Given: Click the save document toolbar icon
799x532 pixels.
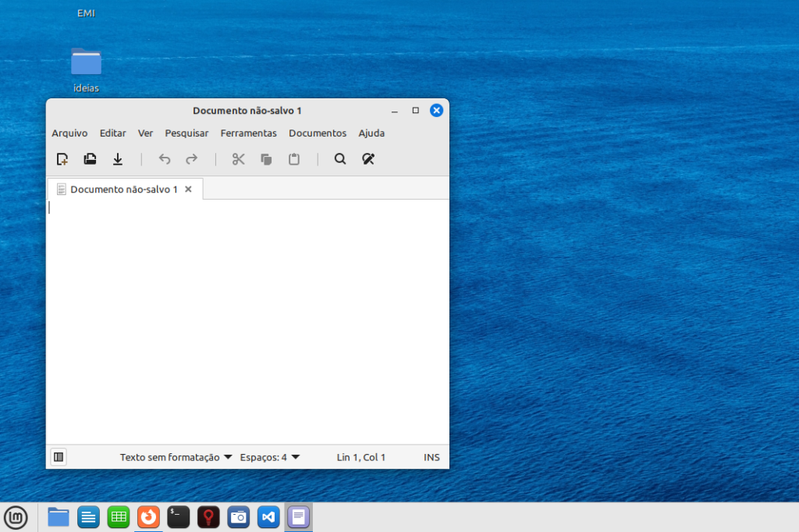Looking at the screenshot, I should [118, 159].
